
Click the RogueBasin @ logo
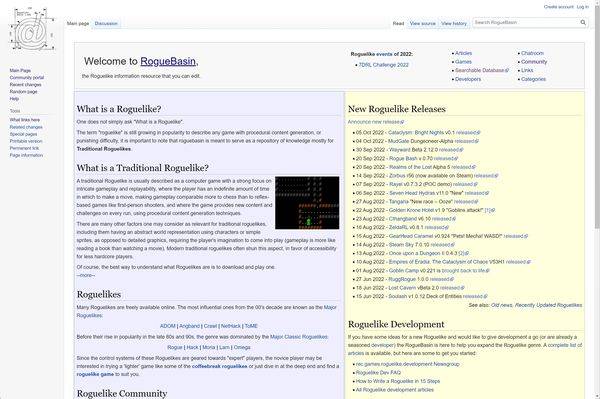click(32, 30)
